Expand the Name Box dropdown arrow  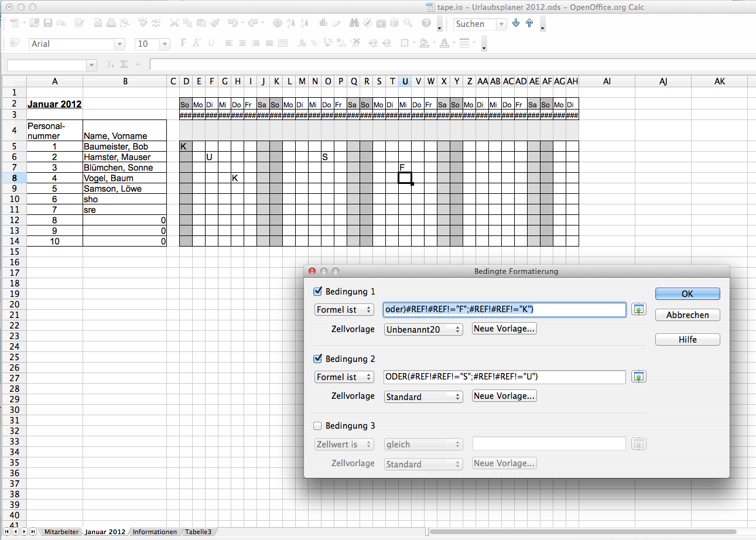(91, 64)
